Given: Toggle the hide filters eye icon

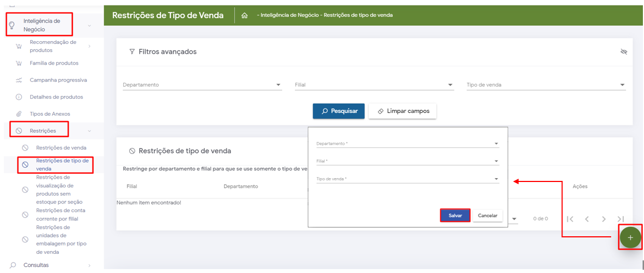Looking at the screenshot, I should tap(623, 52).
